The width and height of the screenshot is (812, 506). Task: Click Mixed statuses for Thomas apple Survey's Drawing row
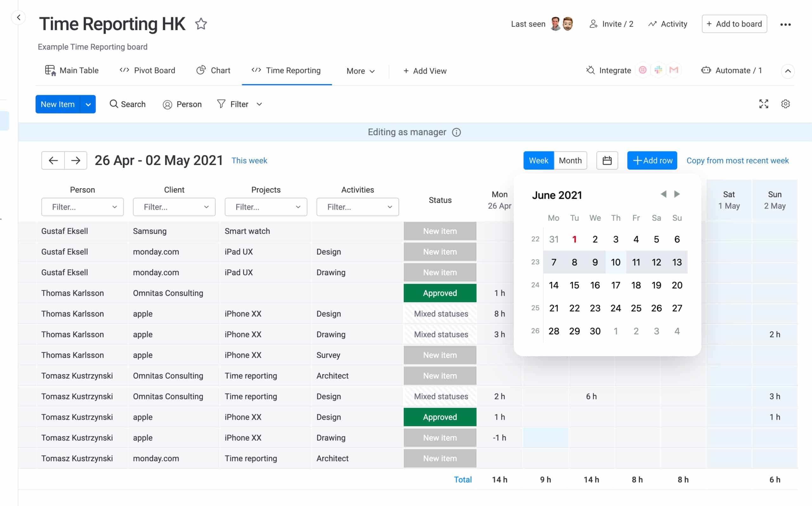[440, 334]
